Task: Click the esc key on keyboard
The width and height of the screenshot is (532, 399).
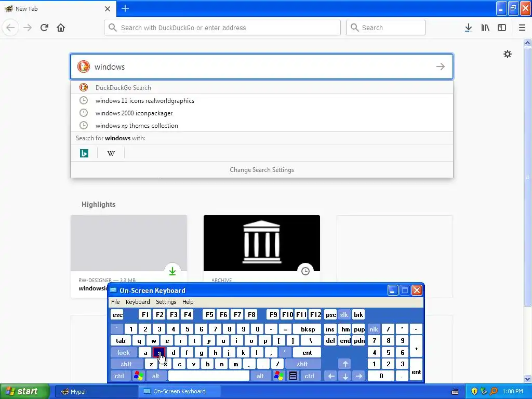Action: 117,314
